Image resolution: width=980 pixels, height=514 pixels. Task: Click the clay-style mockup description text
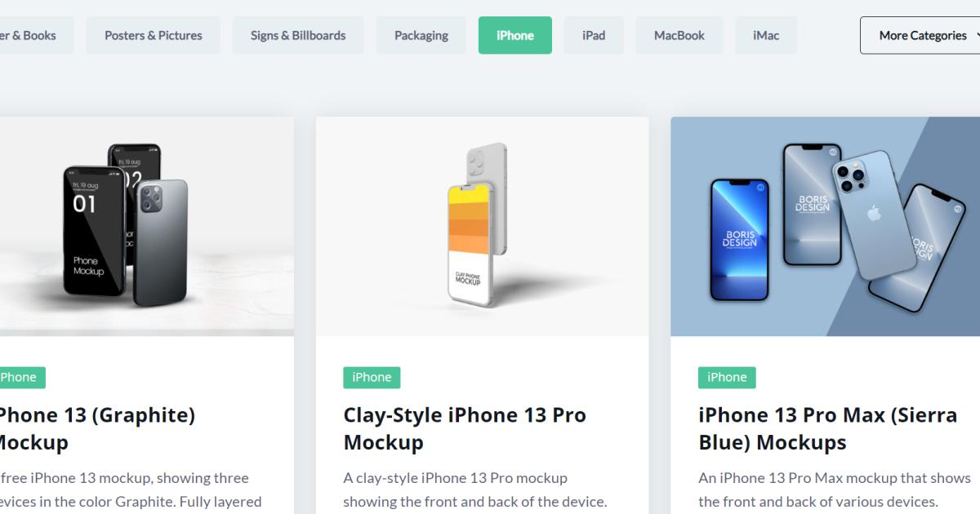[x=475, y=490]
